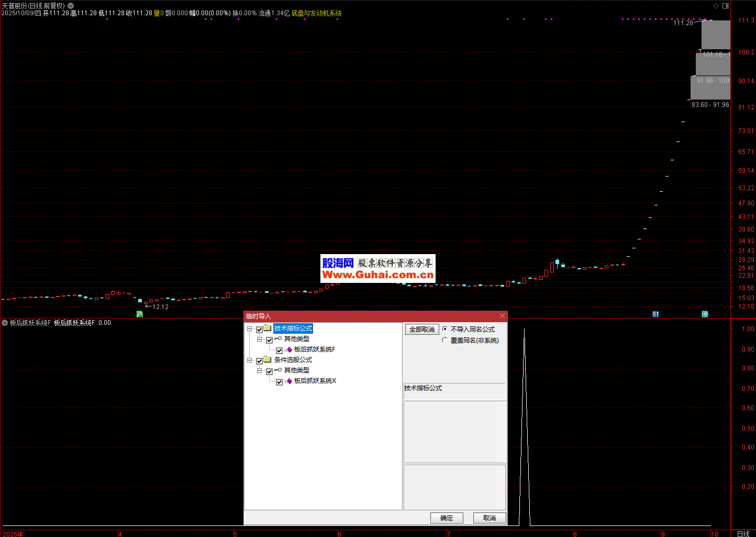Click the 日线 period label at bottom-right
This screenshot has width=756, height=537.
click(x=743, y=533)
